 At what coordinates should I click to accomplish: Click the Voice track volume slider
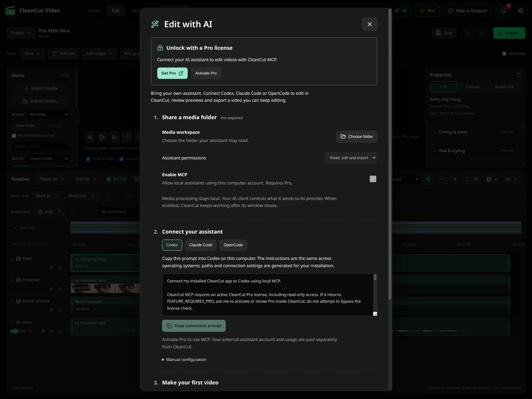(x=18, y=331)
